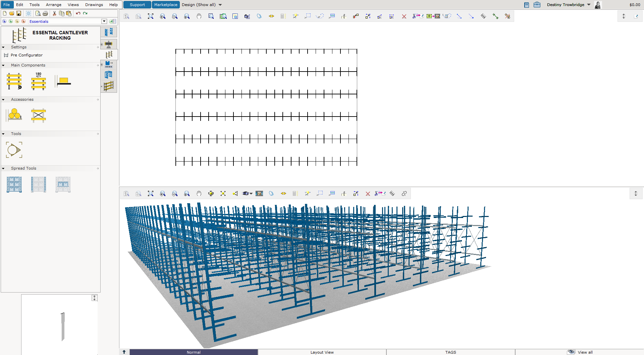Open the Drawings menu

(94, 5)
